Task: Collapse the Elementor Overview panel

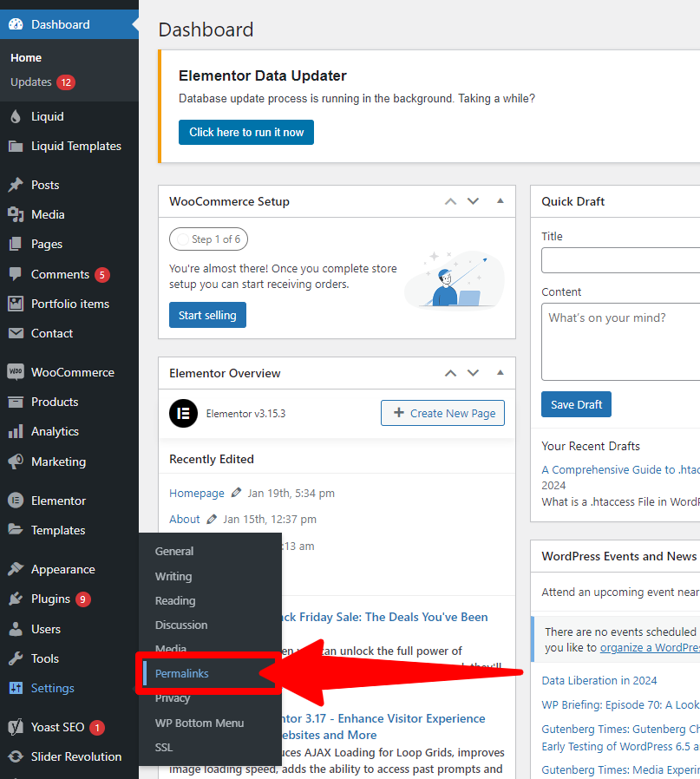Action: coord(500,373)
